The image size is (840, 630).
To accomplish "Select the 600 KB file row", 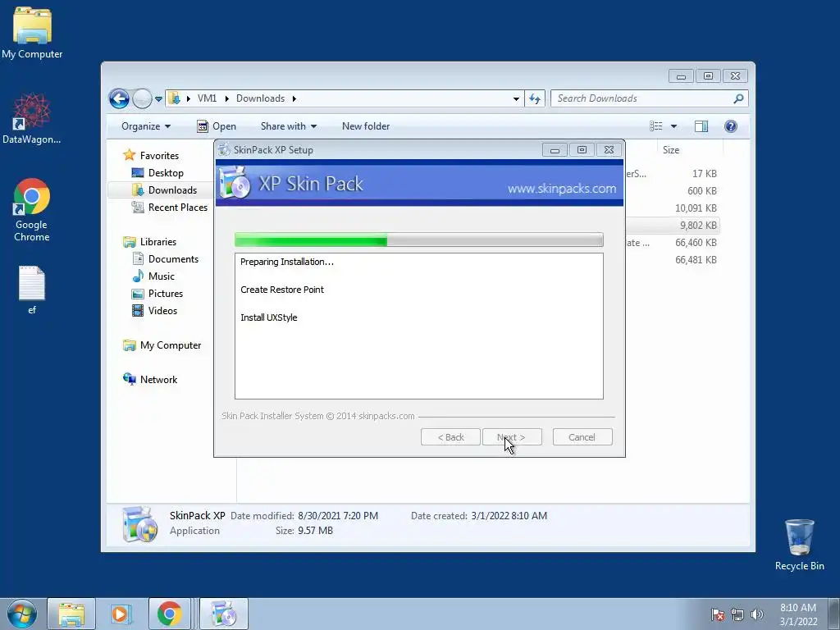I will tap(673, 191).
